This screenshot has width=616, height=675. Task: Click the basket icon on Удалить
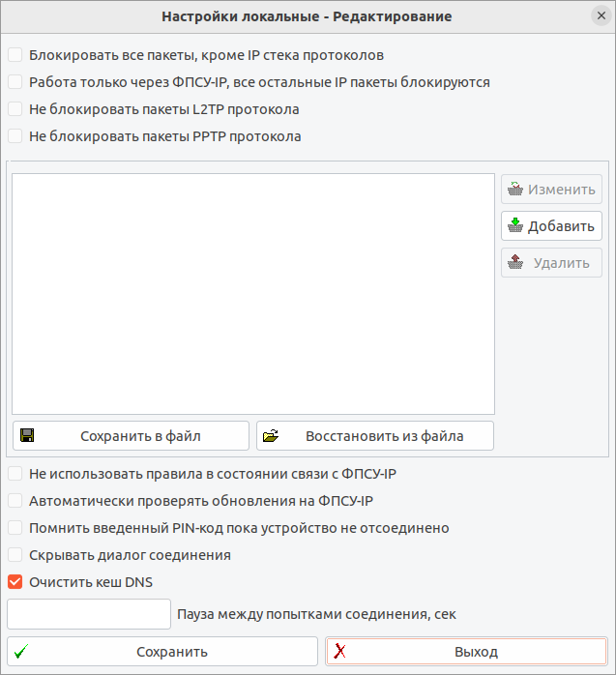515,262
